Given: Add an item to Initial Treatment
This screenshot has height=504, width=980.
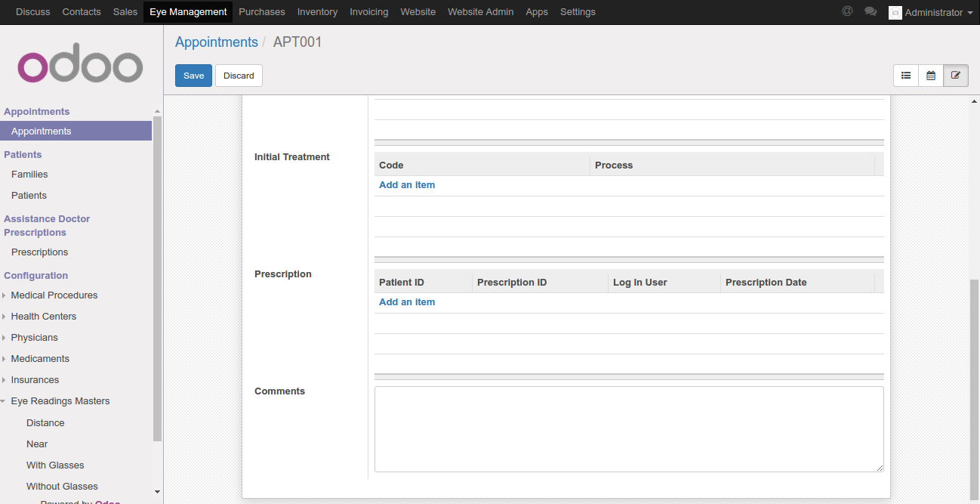Looking at the screenshot, I should pyautogui.click(x=407, y=185).
